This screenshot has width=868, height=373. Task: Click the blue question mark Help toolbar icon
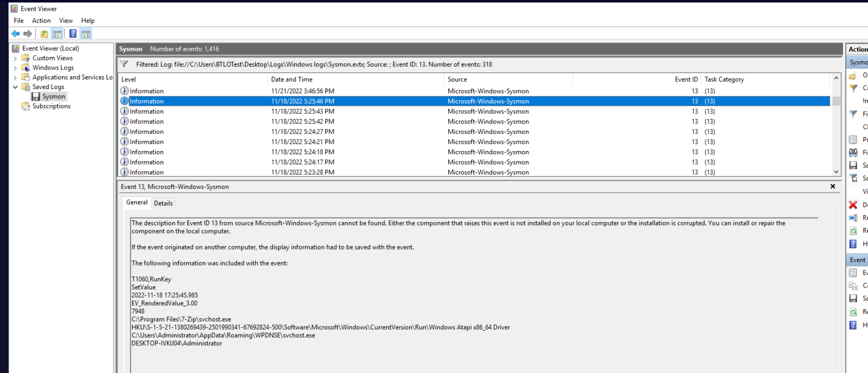(73, 33)
